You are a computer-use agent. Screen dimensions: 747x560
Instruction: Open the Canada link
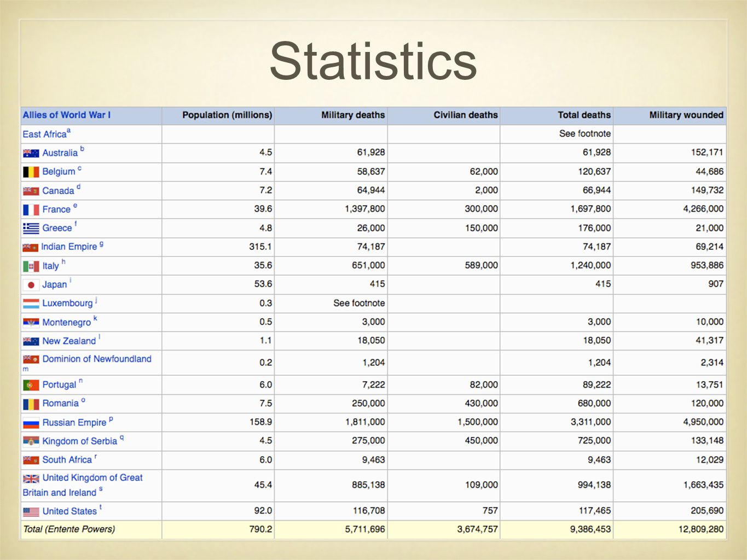58,191
